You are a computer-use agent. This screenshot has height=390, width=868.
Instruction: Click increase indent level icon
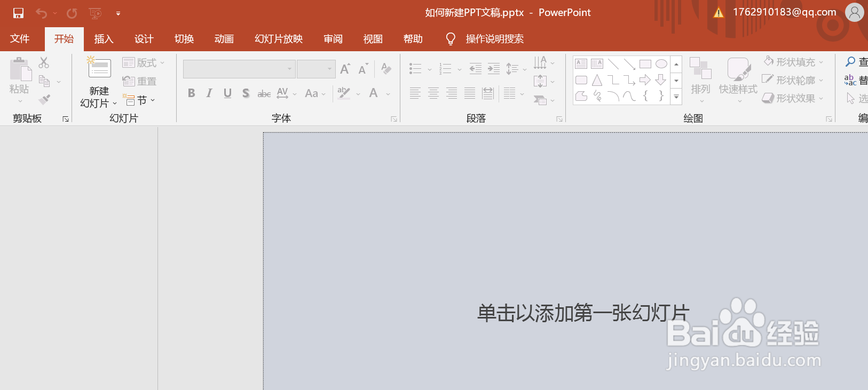(x=494, y=68)
